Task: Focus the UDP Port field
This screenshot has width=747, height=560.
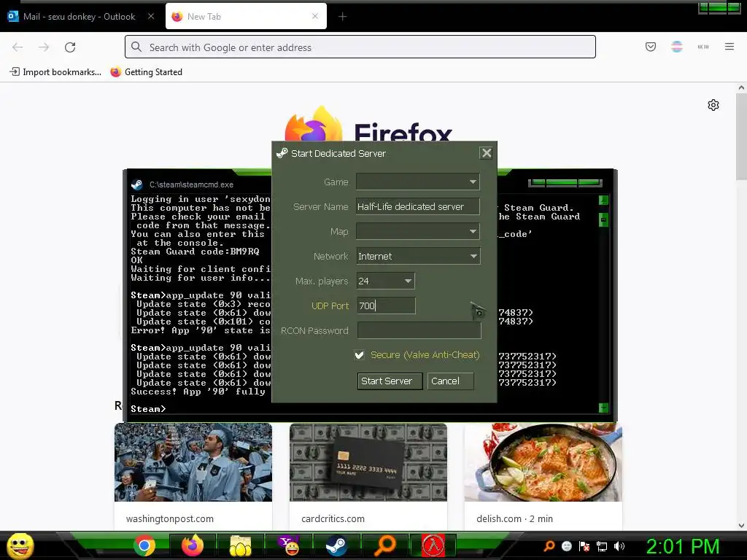Action: [x=386, y=306]
